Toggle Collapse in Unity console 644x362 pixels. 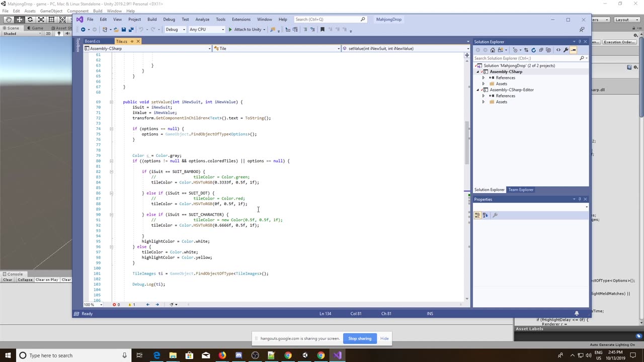(25, 280)
